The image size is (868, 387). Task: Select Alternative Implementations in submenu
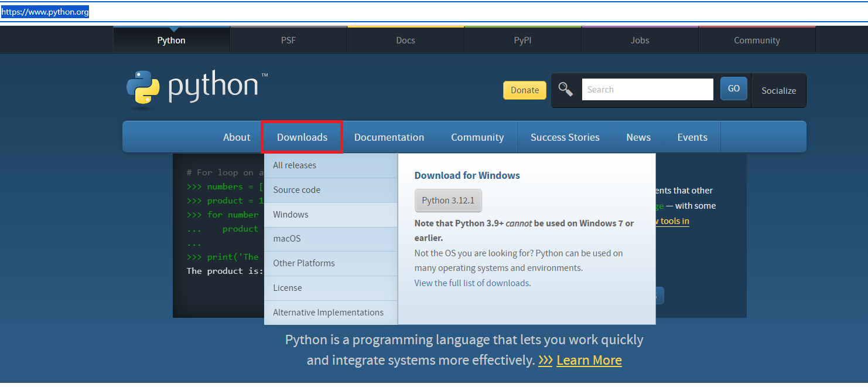point(331,313)
